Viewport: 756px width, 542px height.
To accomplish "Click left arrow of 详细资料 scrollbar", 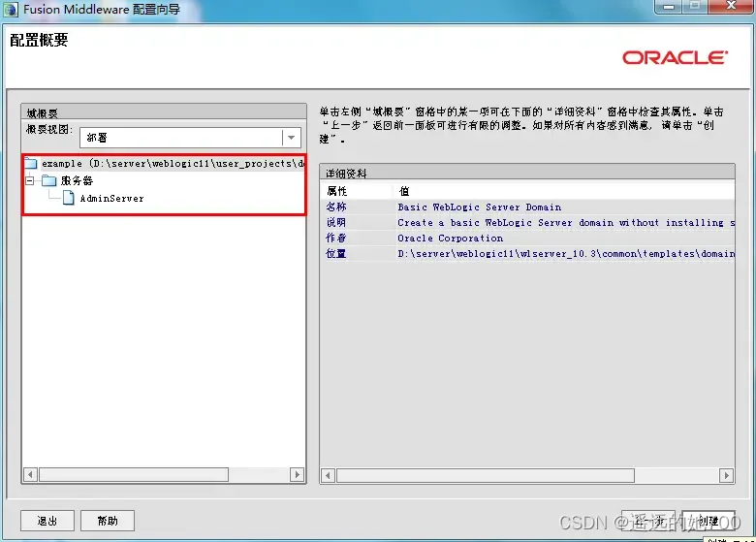I will 328,476.
